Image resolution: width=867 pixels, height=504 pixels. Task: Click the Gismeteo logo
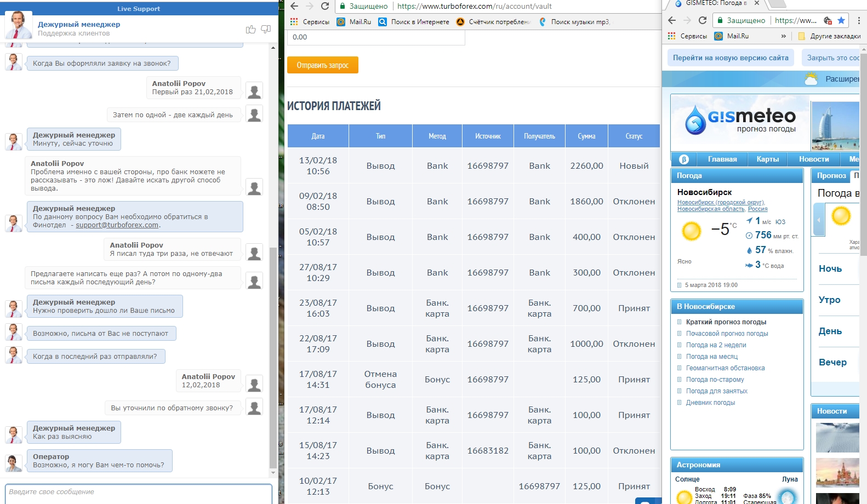740,119
